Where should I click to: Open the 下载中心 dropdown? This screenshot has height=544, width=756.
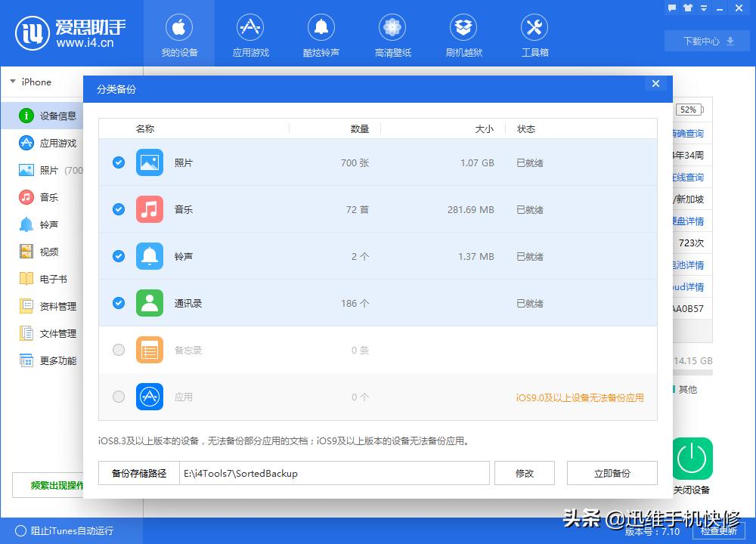(x=706, y=41)
